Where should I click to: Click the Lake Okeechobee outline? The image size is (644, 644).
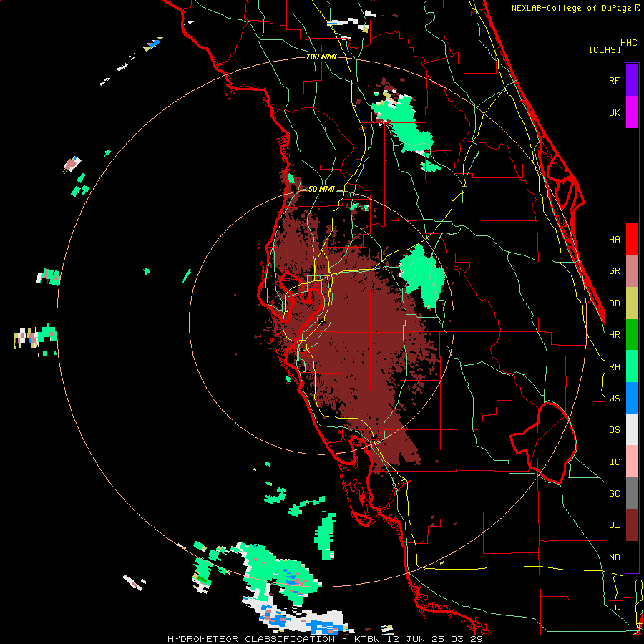click(543, 443)
